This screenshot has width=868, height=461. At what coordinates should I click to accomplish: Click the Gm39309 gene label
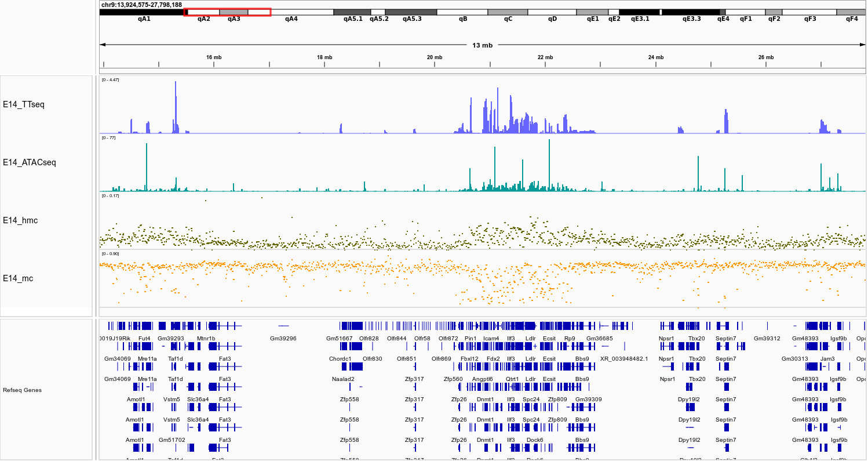click(x=589, y=399)
